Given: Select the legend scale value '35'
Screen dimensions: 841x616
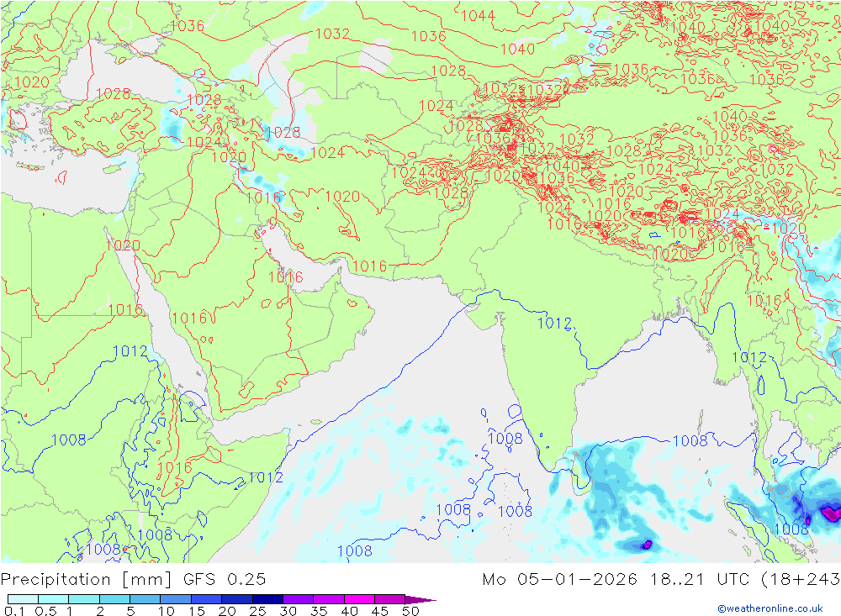Looking at the screenshot, I should [319, 611].
